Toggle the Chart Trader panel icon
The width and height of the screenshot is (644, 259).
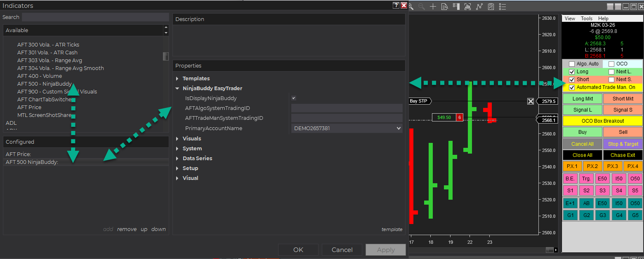[x=456, y=6]
